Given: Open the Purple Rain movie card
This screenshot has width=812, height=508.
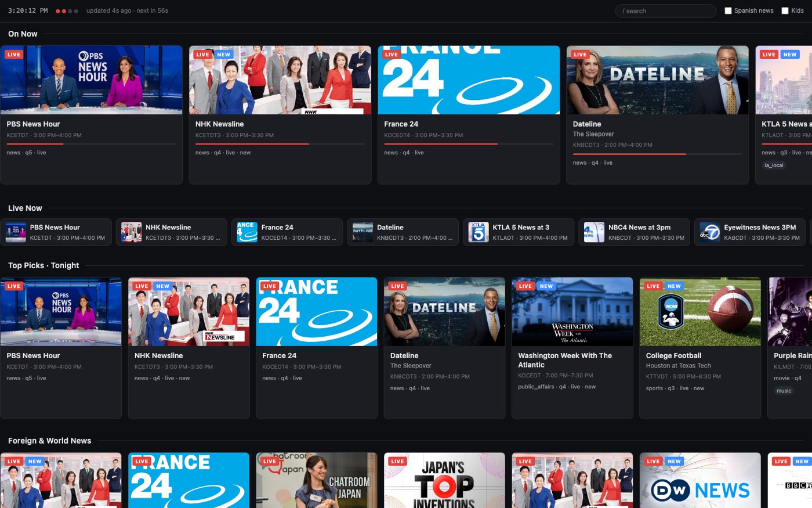Looking at the screenshot, I should tap(789, 348).
